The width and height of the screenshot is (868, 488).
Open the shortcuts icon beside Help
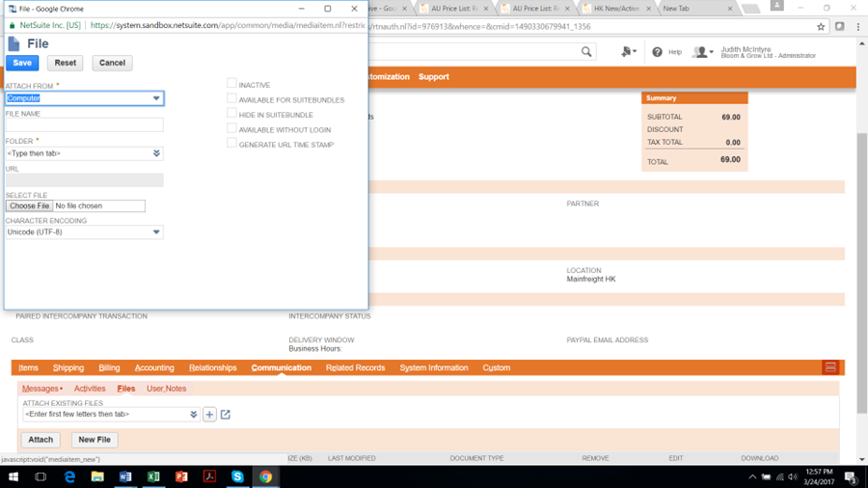628,51
